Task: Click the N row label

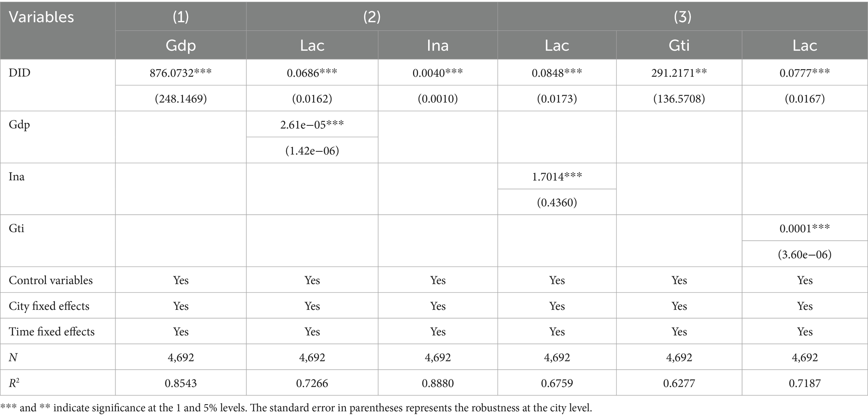Action: pyautogui.click(x=13, y=358)
